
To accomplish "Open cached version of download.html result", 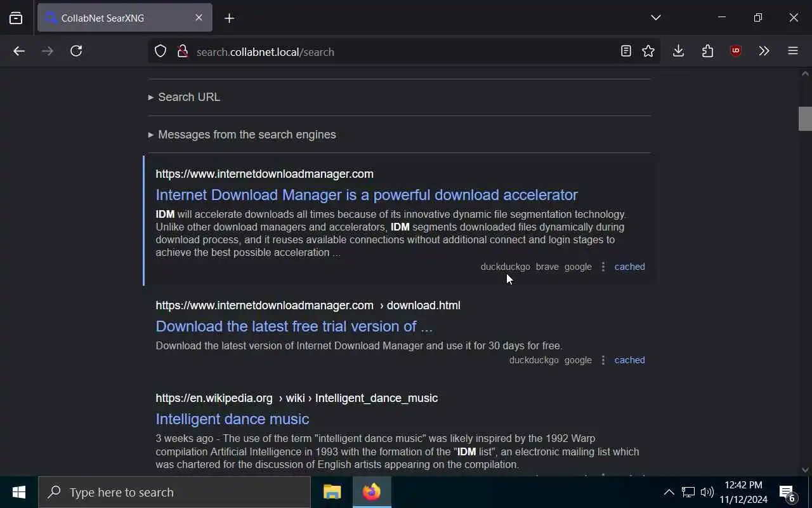I will tap(629, 360).
